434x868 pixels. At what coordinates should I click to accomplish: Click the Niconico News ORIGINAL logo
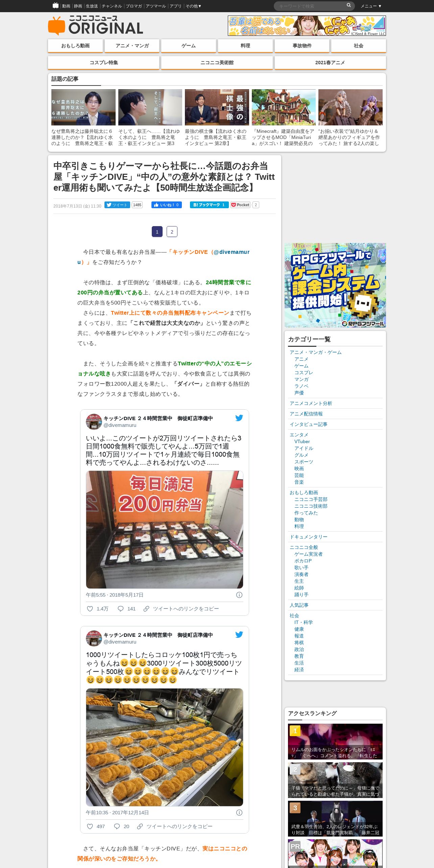[96, 25]
